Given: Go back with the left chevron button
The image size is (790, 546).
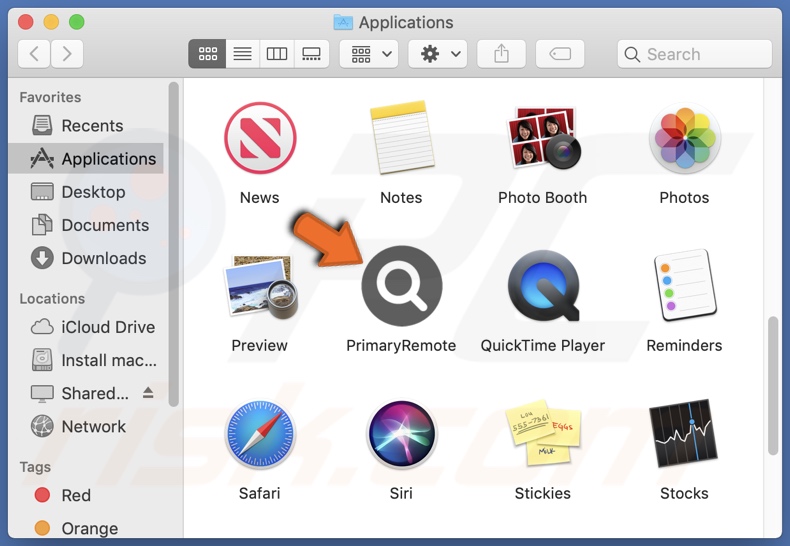Looking at the screenshot, I should click(34, 53).
